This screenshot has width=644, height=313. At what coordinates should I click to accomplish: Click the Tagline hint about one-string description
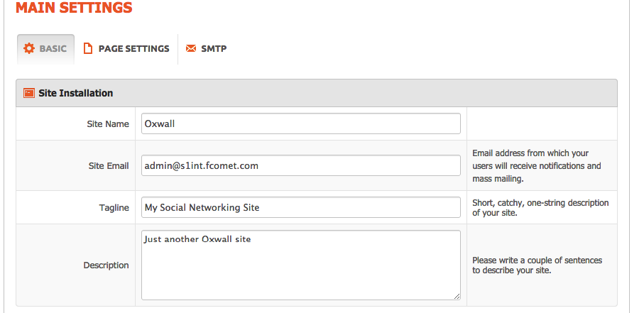[540, 208]
